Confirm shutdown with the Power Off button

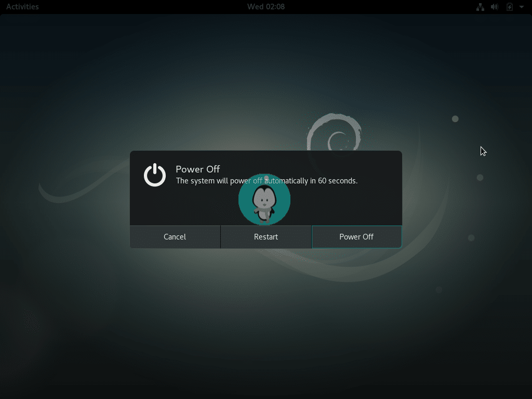point(356,236)
